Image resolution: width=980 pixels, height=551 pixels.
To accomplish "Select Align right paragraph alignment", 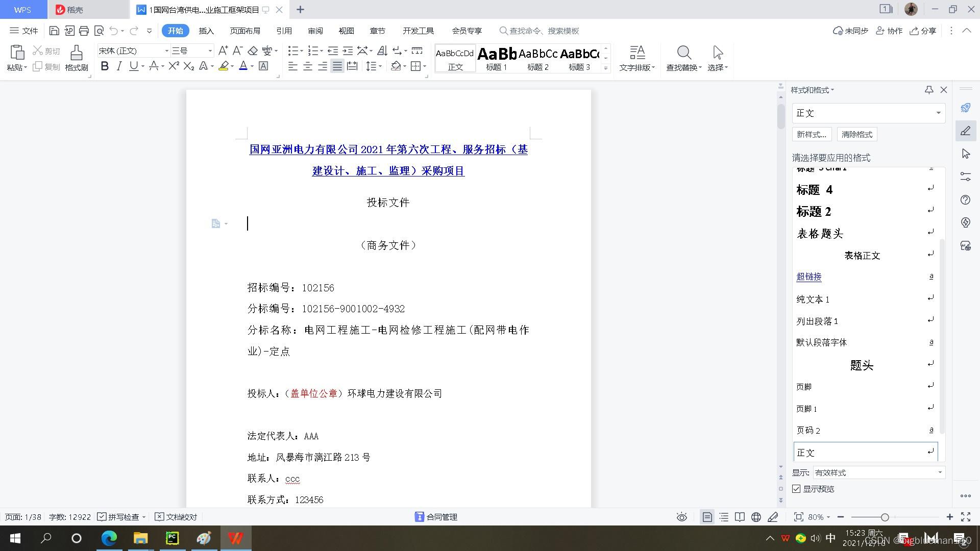I will click(x=323, y=66).
